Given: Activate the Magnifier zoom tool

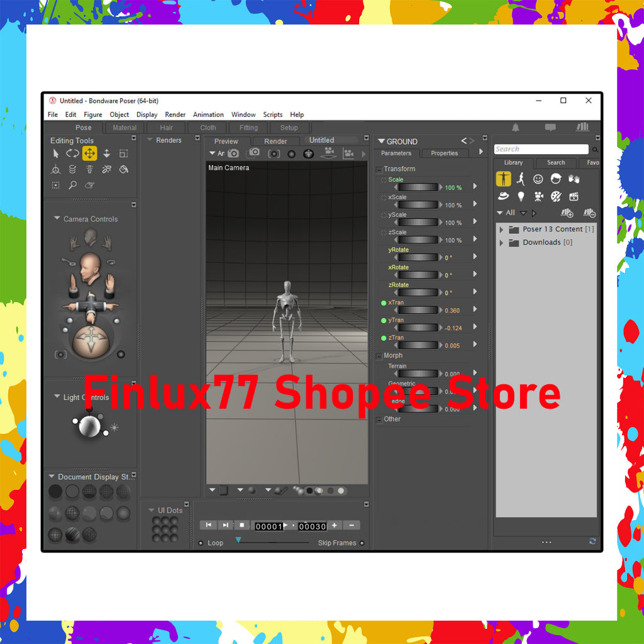Looking at the screenshot, I should (73, 185).
